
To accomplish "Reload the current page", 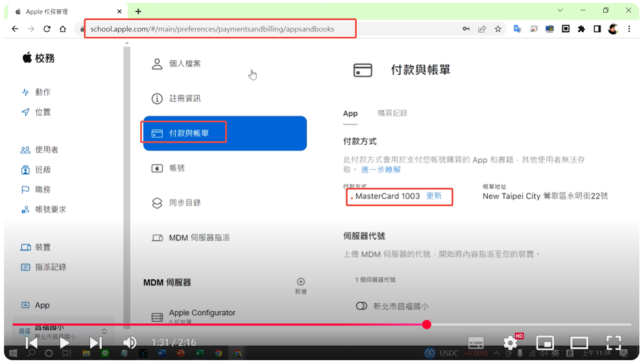I will [47, 29].
